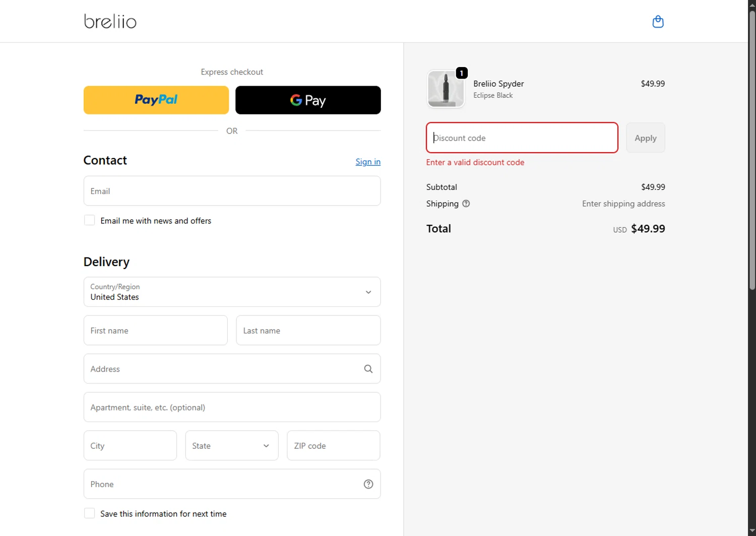Click the Total '$49.99' amount
756x536 pixels.
pyautogui.click(x=648, y=229)
